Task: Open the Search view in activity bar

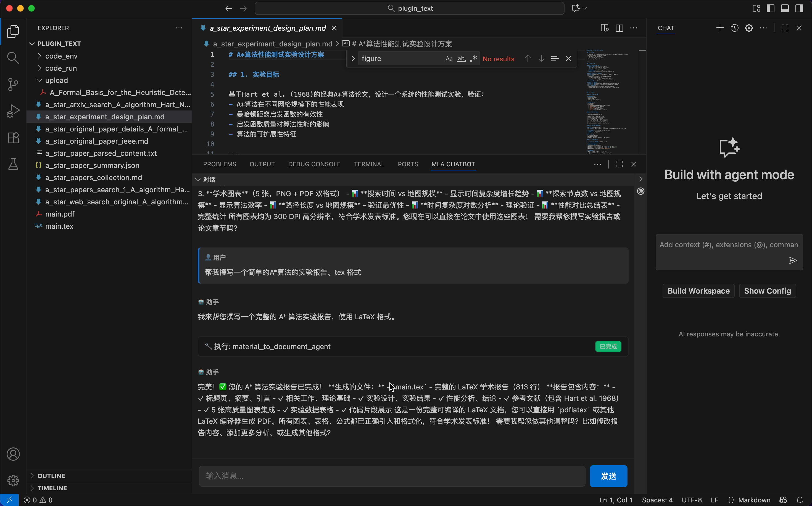Action: tap(13, 58)
